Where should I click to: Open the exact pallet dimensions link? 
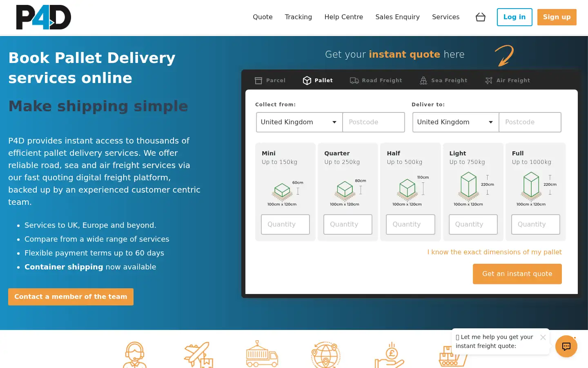(494, 252)
